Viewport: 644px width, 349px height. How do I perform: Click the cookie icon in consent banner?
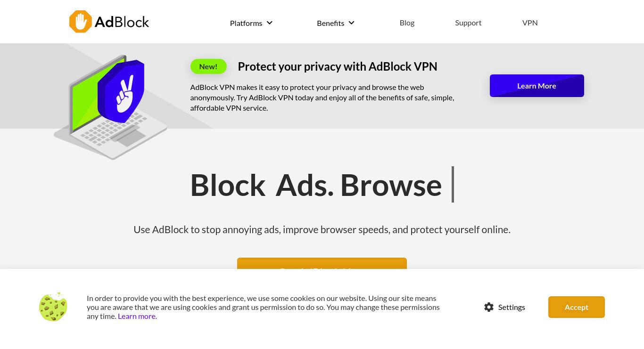point(53,307)
